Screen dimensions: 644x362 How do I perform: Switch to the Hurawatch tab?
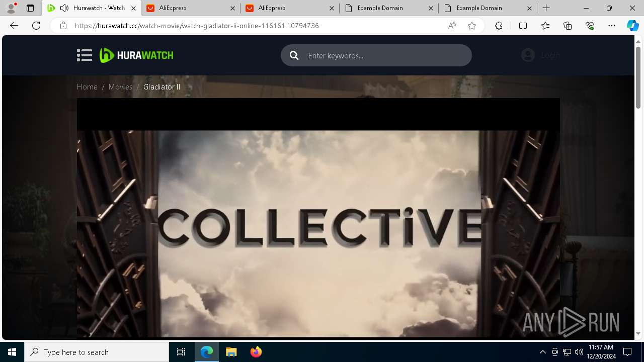[x=91, y=8]
